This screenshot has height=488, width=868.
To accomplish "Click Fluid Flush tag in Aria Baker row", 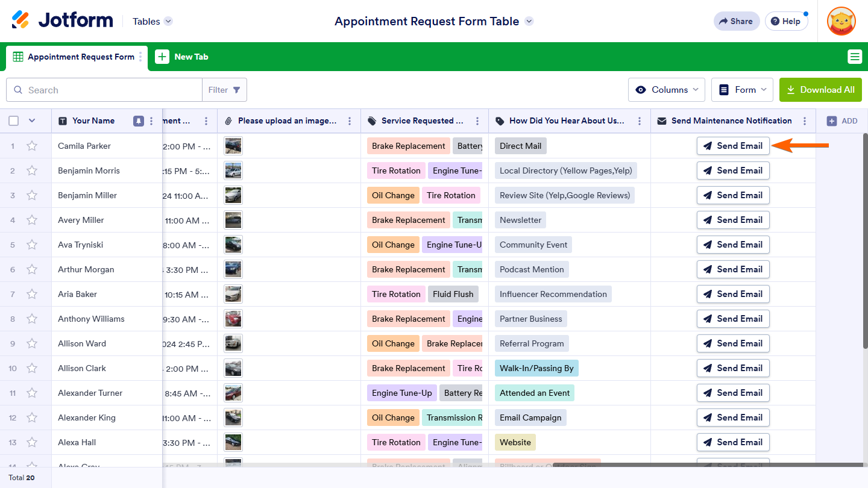I will click(453, 294).
